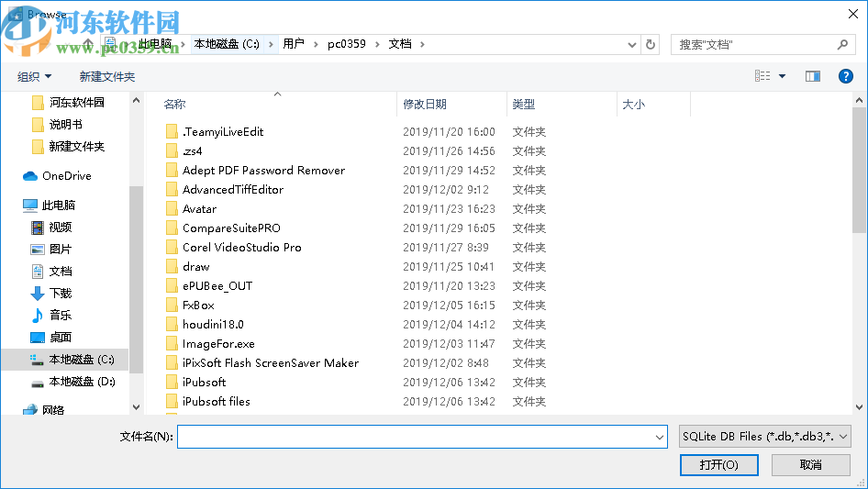
Task: Open the 组织 organize dropdown menu
Action: pos(34,77)
